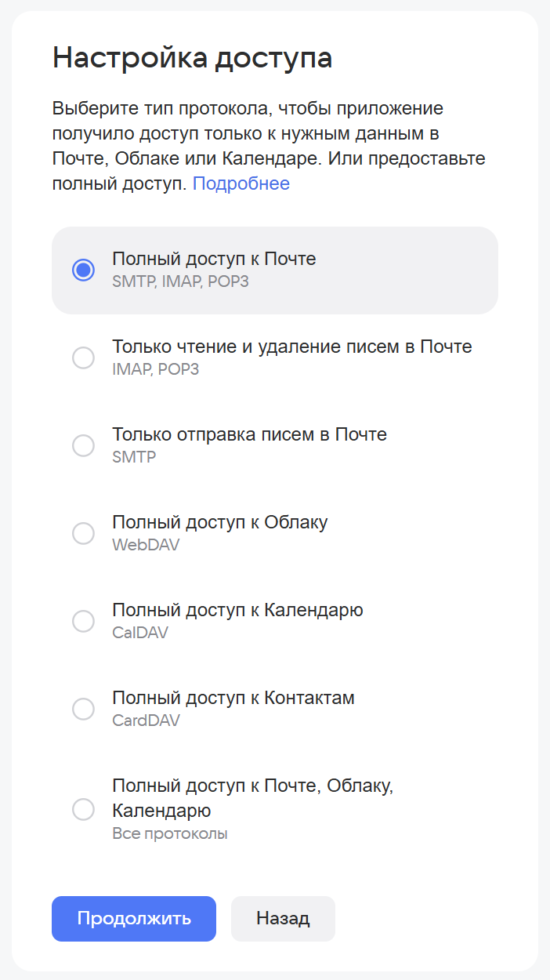Click the 'CardDAV' protocol subtitle

coord(146,720)
